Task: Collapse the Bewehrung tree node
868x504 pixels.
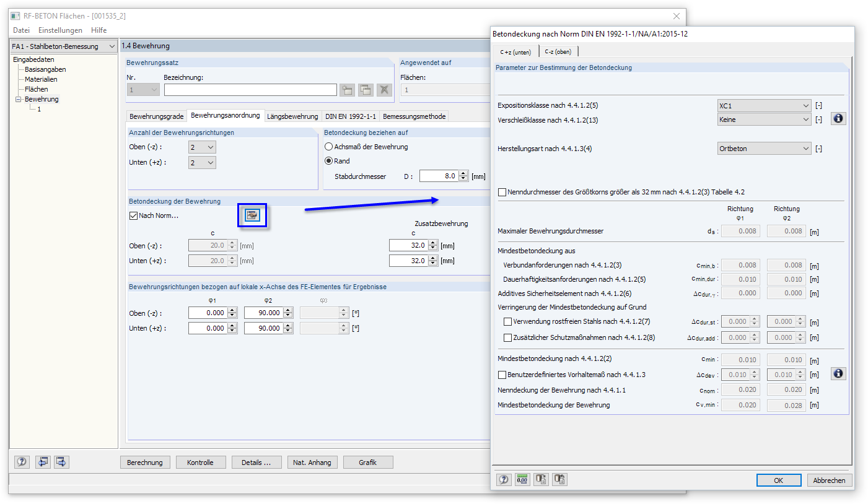Action: 19,99
